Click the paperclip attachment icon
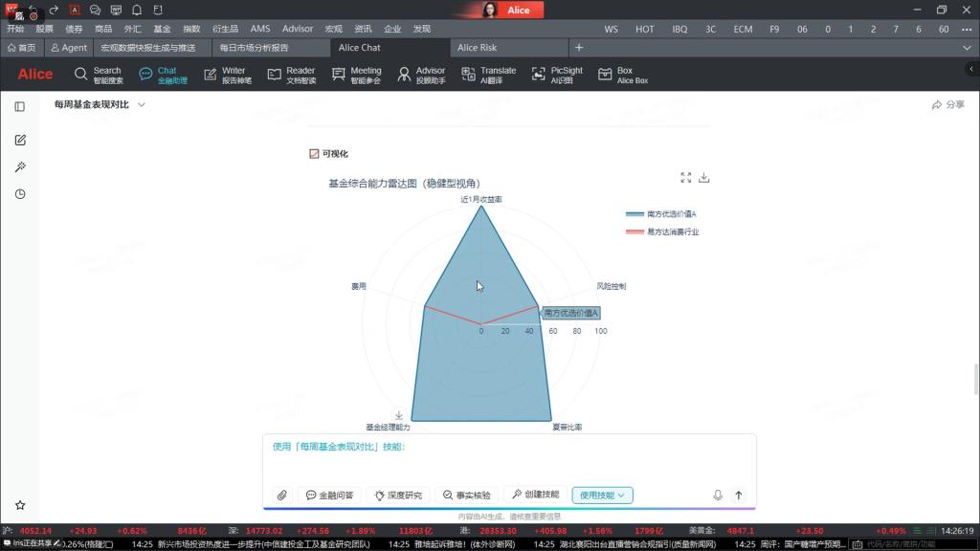 coord(281,496)
